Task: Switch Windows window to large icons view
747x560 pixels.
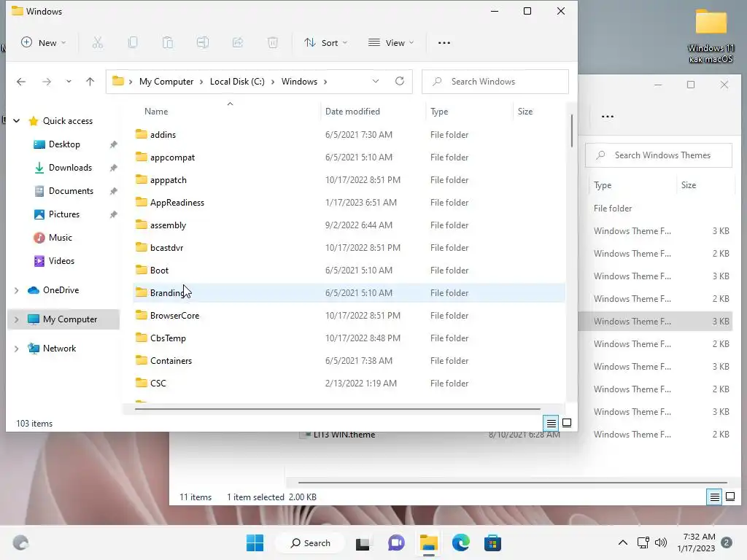Action: tap(567, 423)
